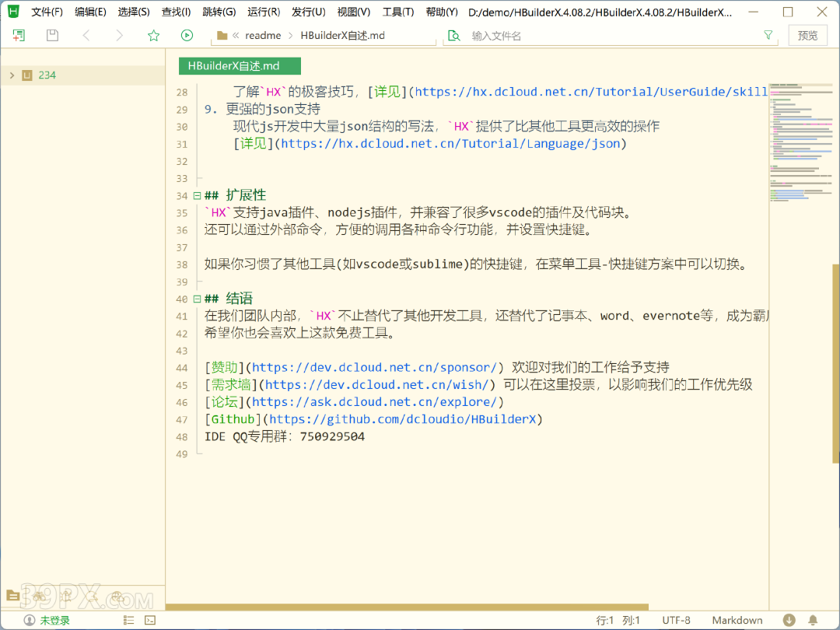Image resolution: width=840 pixels, height=630 pixels.
Task: Click the Tutorial/Language/json URL on line 31
Action: (450, 144)
